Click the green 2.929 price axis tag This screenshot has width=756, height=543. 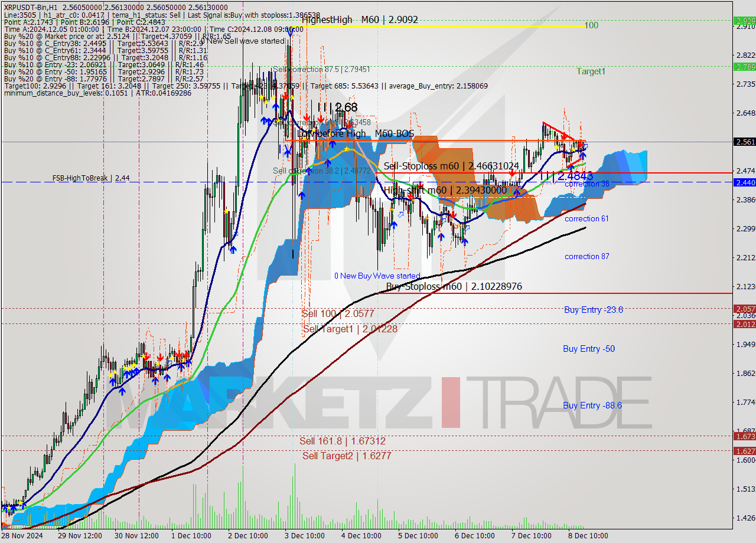pyautogui.click(x=744, y=20)
